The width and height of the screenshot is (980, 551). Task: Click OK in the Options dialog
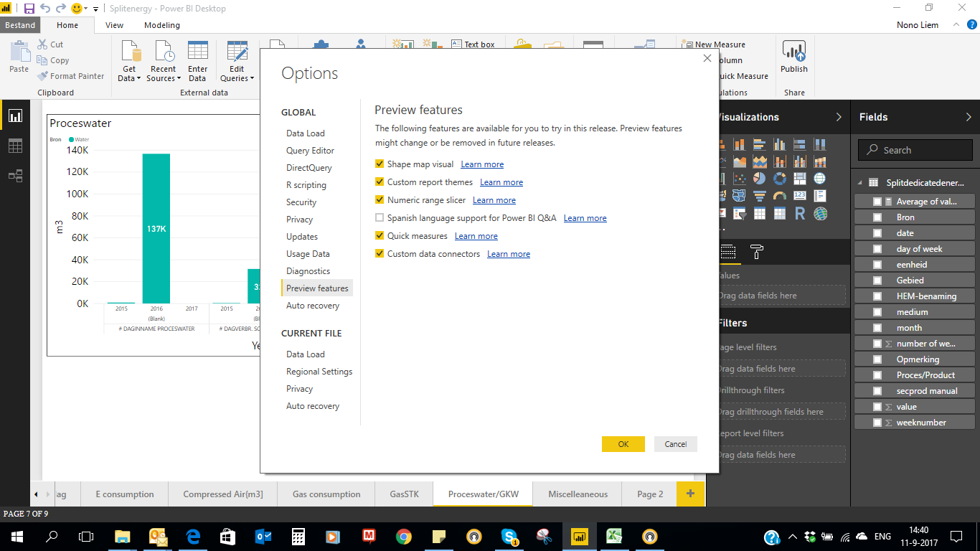[x=623, y=444]
